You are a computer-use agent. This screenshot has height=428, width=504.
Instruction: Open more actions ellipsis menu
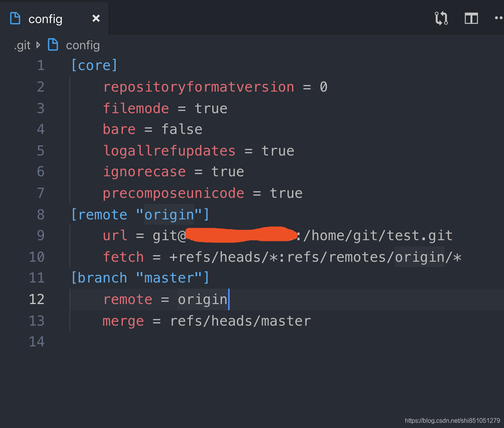click(x=499, y=18)
